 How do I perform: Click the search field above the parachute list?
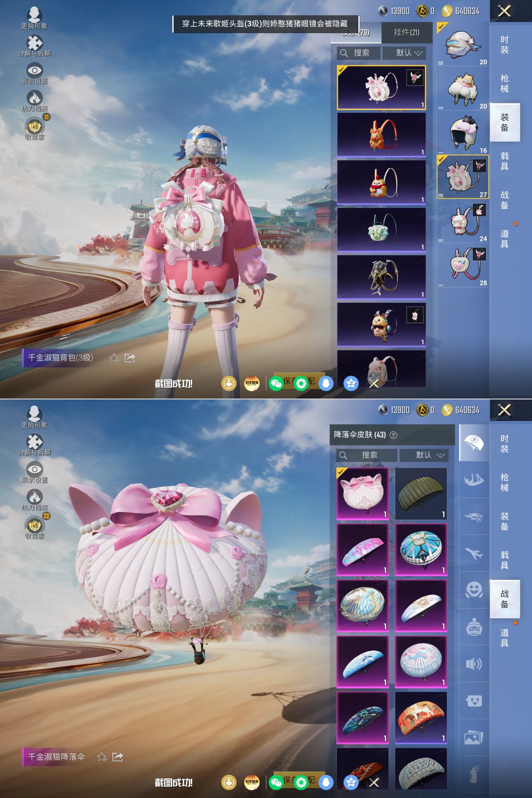pos(367,455)
